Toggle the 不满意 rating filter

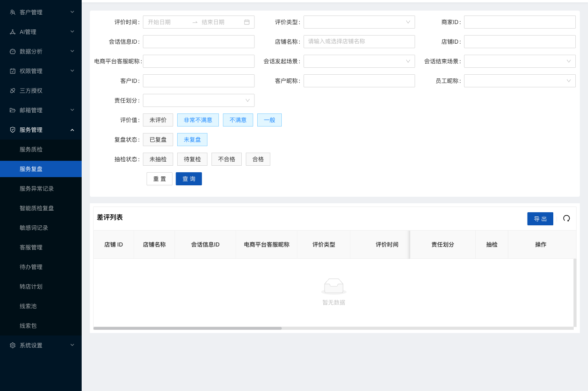[238, 120]
